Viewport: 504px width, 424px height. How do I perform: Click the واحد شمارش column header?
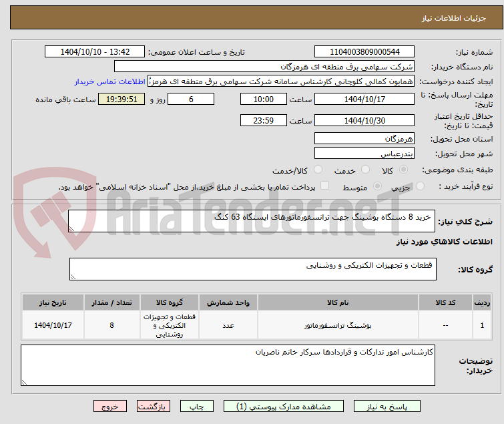[x=228, y=302]
